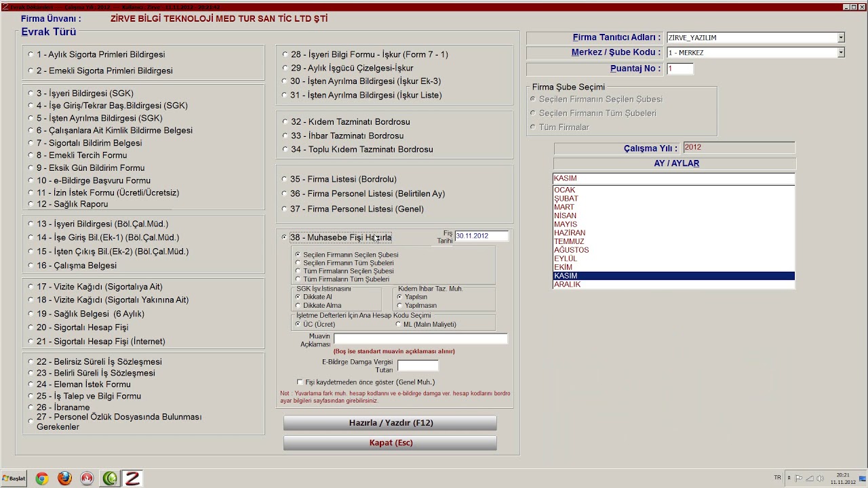Open Merkez / Şube Kodu dropdown
This screenshot has height=488, width=868.
(x=841, y=53)
